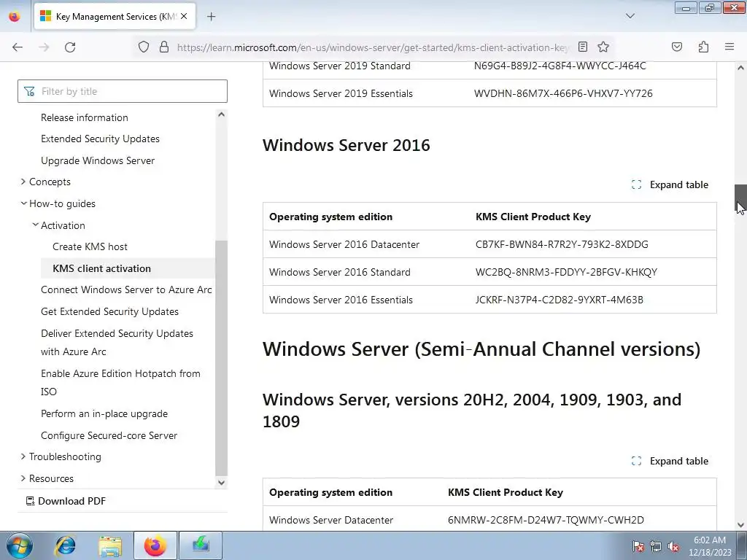Select Windows Server 2016 Essentials cell
The image size is (747, 560).
tap(341, 300)
